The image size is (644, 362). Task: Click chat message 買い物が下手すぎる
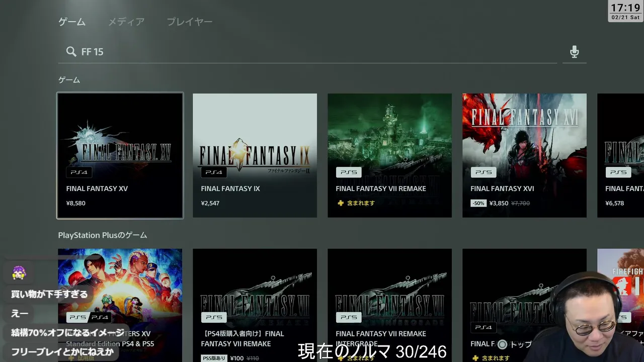pyautogui.click(x=49, y=294)
